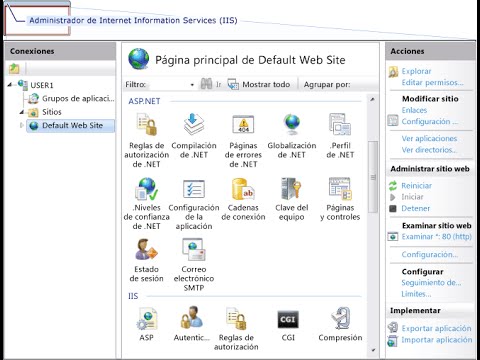Type in the Filtro input field
Screen dimensions: 480x360
pyautogui.click(x=168, y=85)
